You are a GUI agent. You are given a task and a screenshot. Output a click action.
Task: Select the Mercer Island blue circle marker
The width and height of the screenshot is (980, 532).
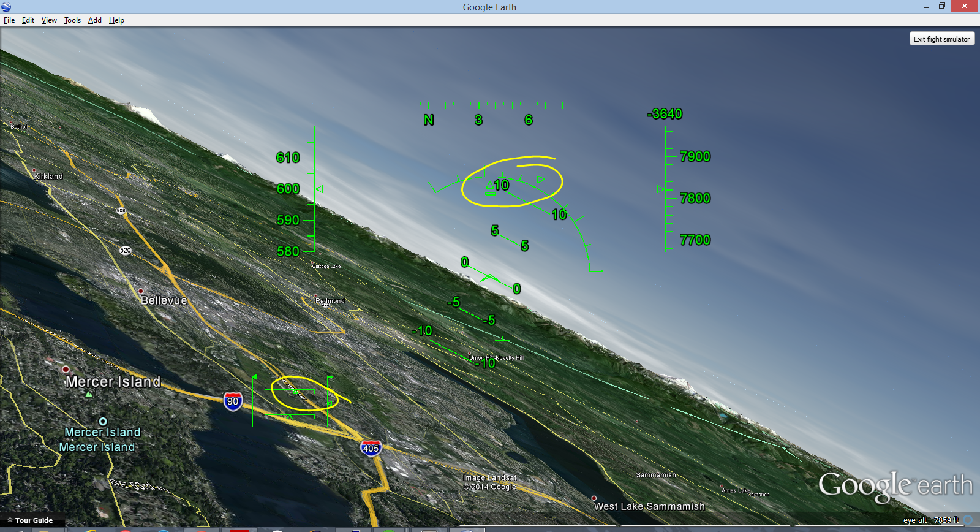coord(103,421)
